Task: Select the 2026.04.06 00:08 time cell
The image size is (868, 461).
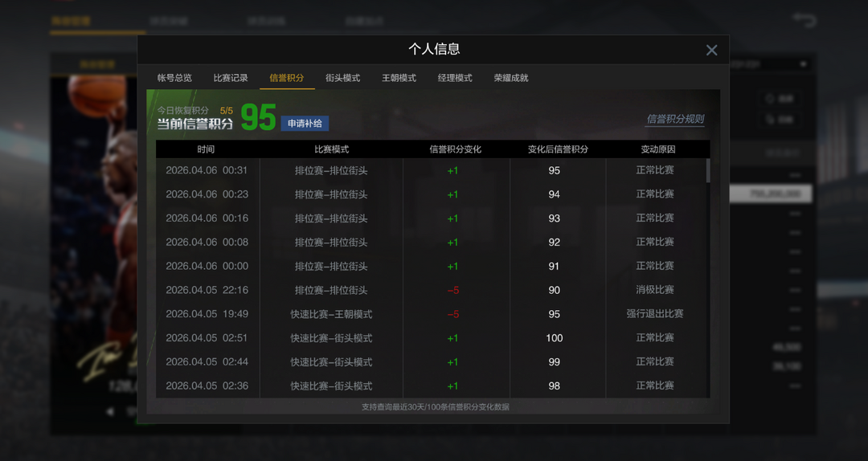Action: tap(207, 242)
